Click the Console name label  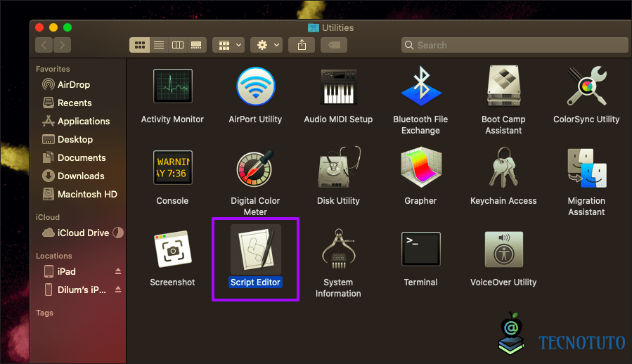pyautogui.click(x=172, y=201)
